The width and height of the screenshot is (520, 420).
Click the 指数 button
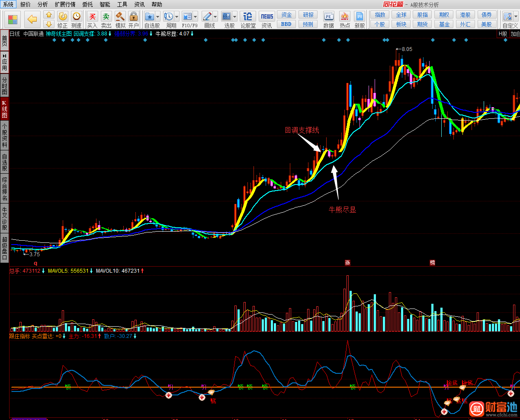click(x=380, y=15)
